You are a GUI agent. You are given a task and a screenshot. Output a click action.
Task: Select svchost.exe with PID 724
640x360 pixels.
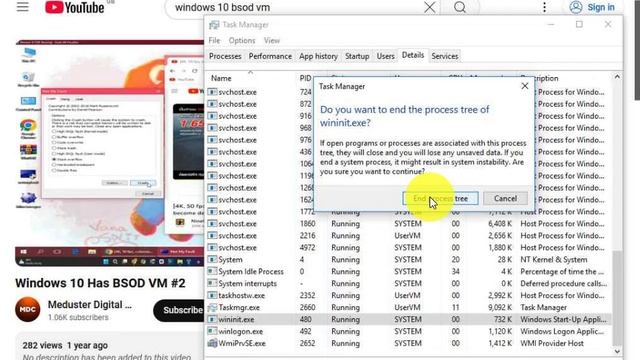point(260,92)
